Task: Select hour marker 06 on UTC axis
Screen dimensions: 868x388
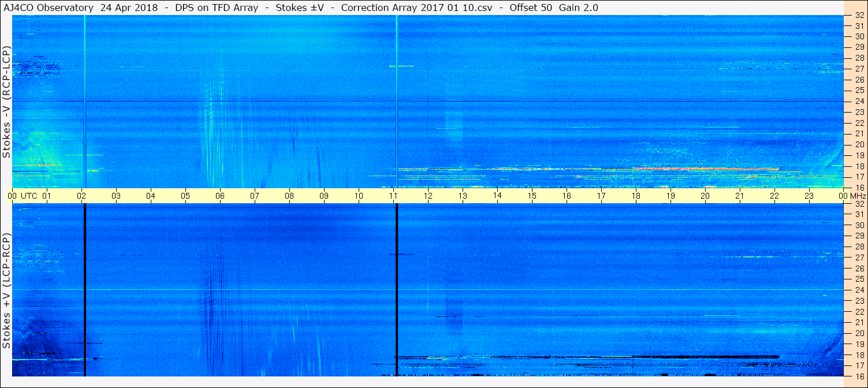Action: 220,196
